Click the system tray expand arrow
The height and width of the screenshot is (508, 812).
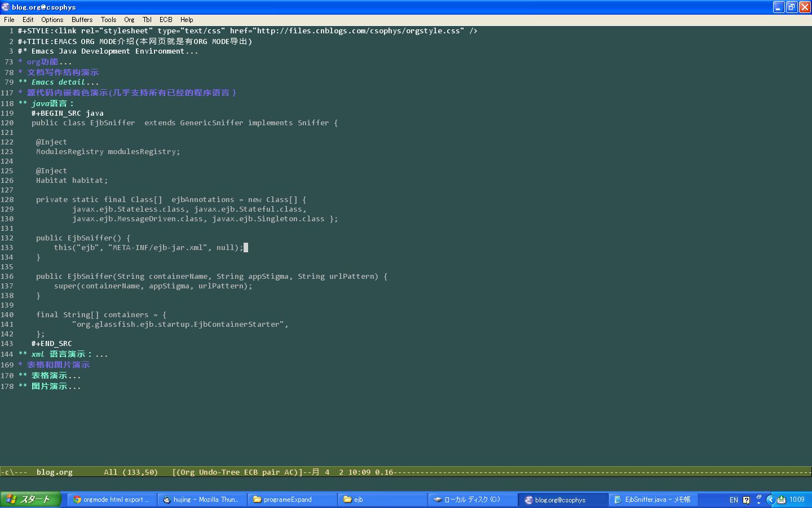[770, 500]
